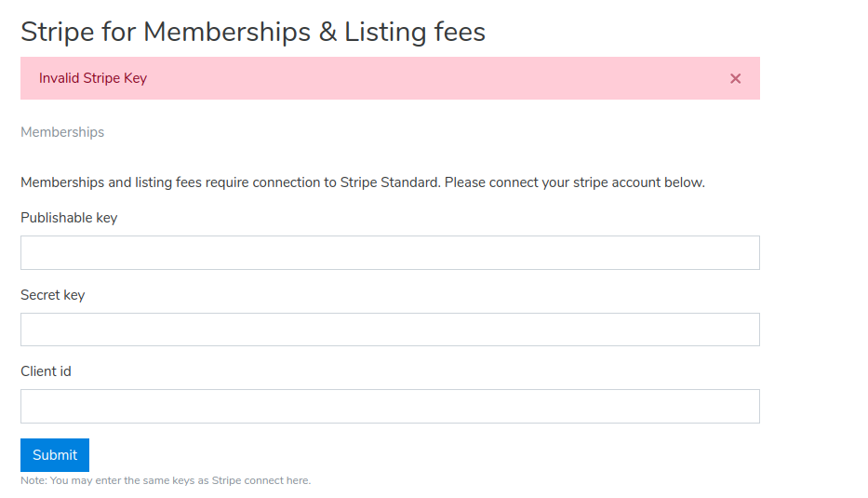Click the "Invalid Stripe Key" error text
The image size is (868, 498).
pos(93,78)
